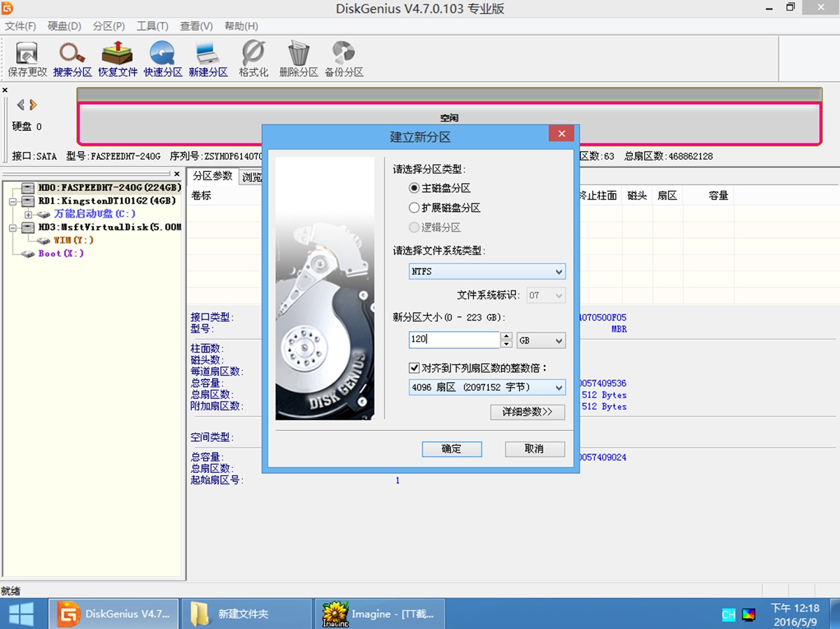Click the 格式化 (Format) toolbar icon
The height and width of the screenshot is (629, 840).
pyautogui.click(x=253, y=58)
